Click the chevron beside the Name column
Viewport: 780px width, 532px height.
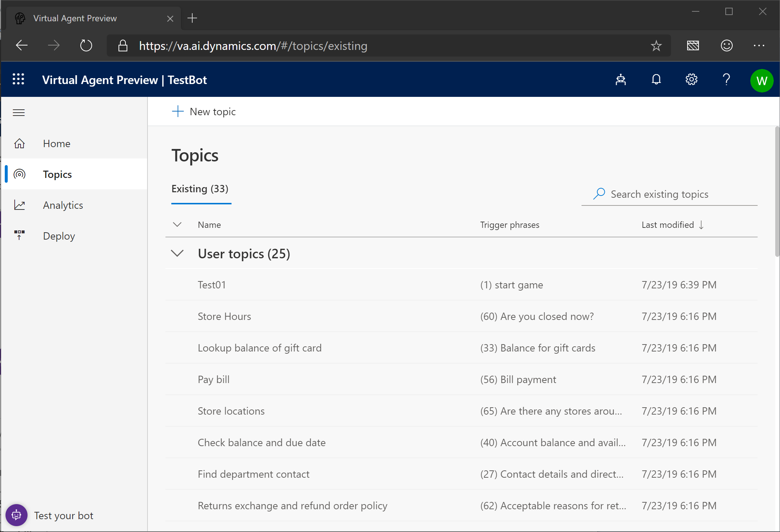pyautogui.click(x=177, y=225)
